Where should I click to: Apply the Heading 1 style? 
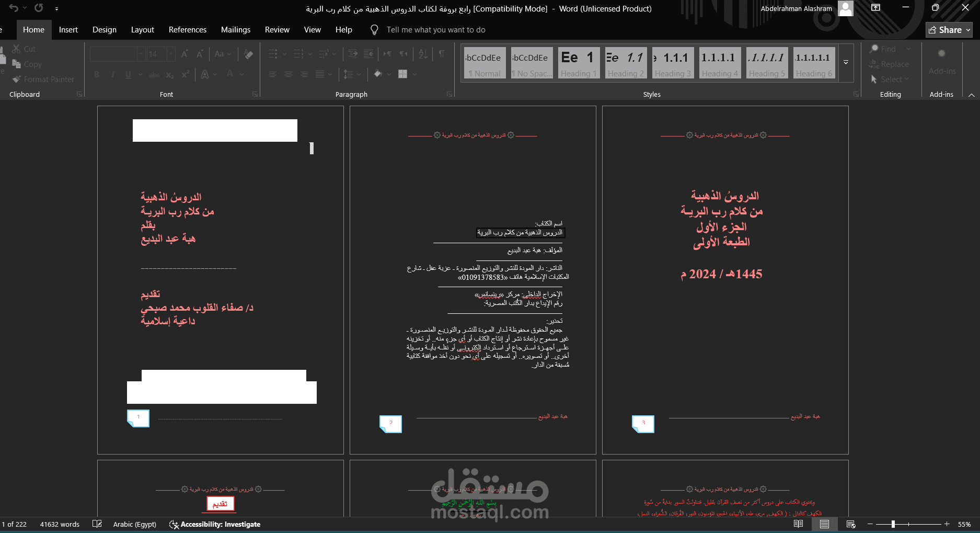click(579, 63)
